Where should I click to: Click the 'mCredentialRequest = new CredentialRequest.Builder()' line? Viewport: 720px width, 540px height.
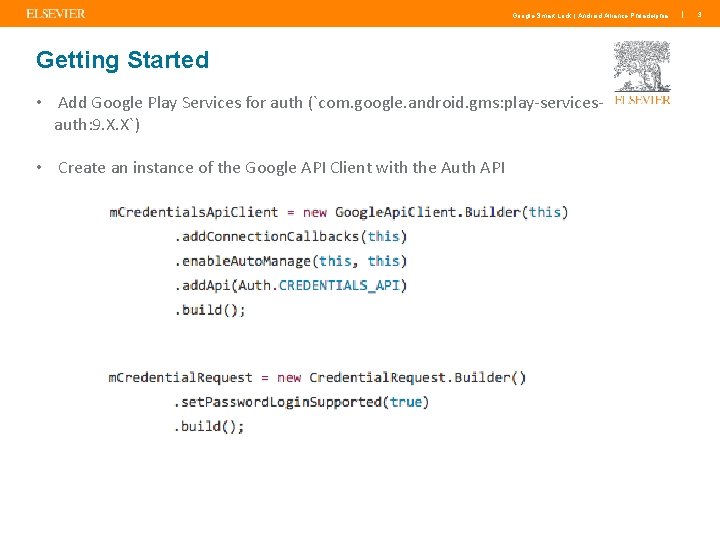tap(317, 378)
